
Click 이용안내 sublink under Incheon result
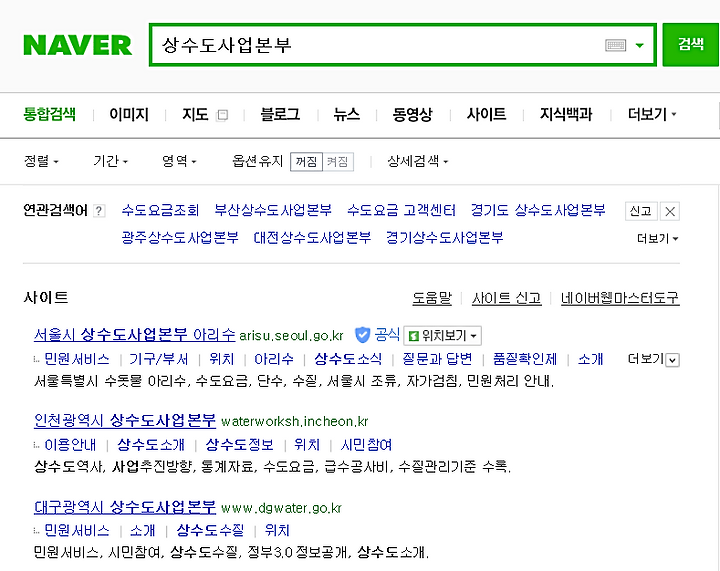click(70, 445)
